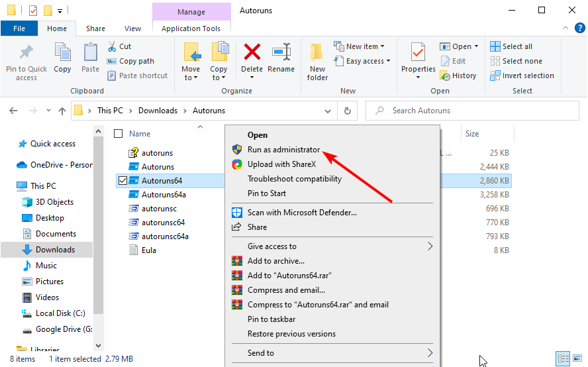Click the New folder icon
Viewport: 588px width, 367px height.
point(317,52)
